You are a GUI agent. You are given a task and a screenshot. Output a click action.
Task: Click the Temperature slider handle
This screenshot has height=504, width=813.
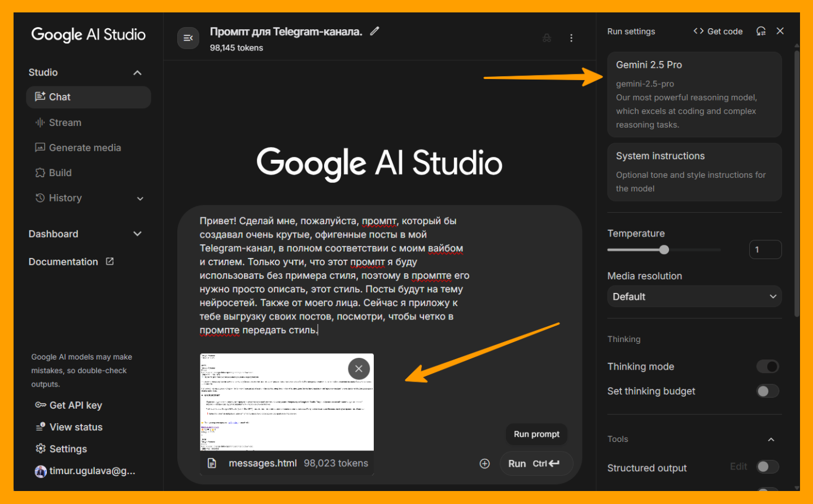click(664, 249)
